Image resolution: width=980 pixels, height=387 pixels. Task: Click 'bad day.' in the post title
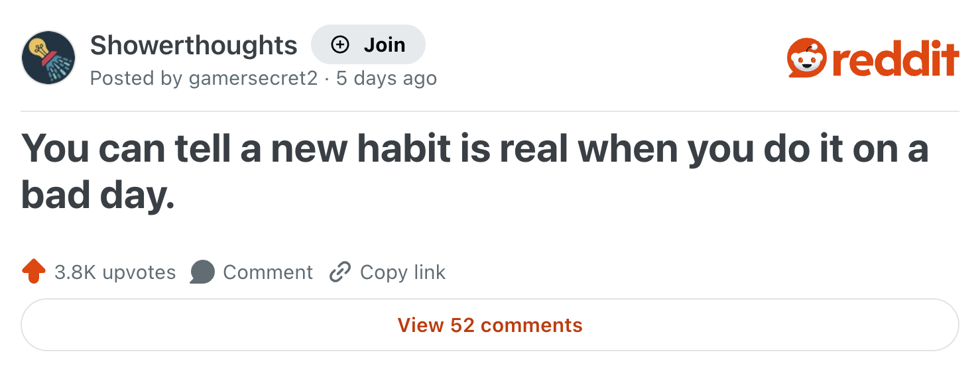pos(98,197)
